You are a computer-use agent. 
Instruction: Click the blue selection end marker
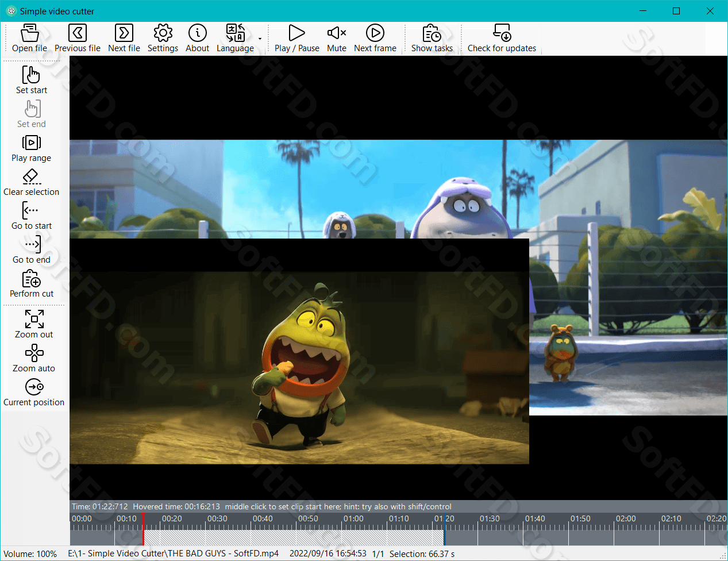click(444, 529)
